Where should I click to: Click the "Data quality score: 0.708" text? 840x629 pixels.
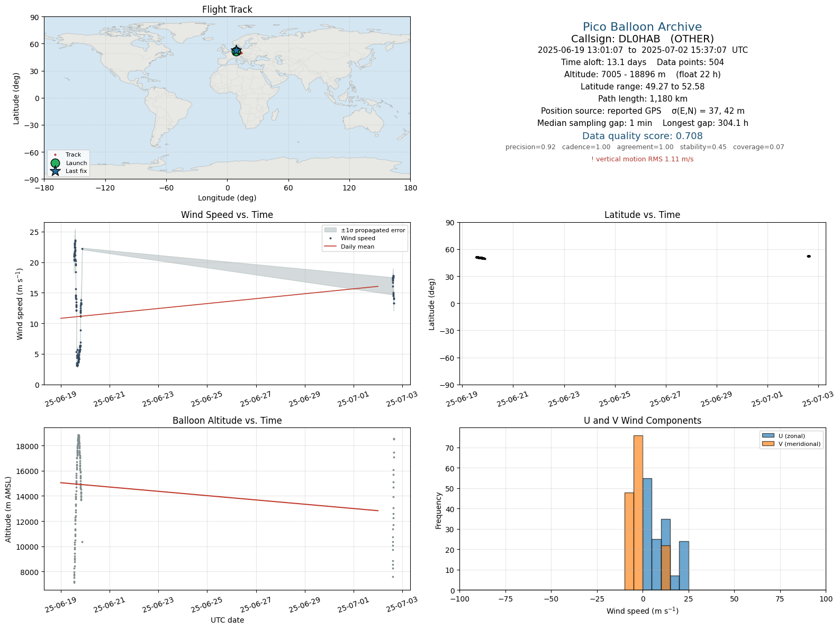(x=642, y=136)
